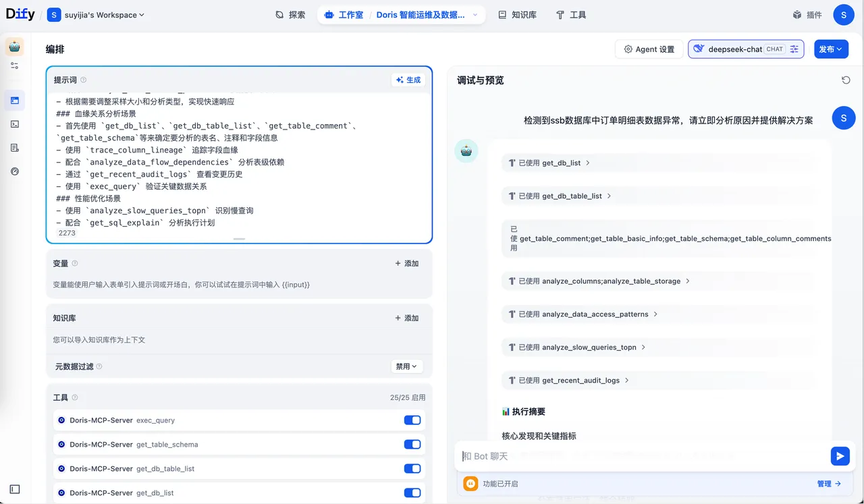Go to 探索 in the top menu bar
This screenshot has width=864, height=504.
tap(290, 14)
